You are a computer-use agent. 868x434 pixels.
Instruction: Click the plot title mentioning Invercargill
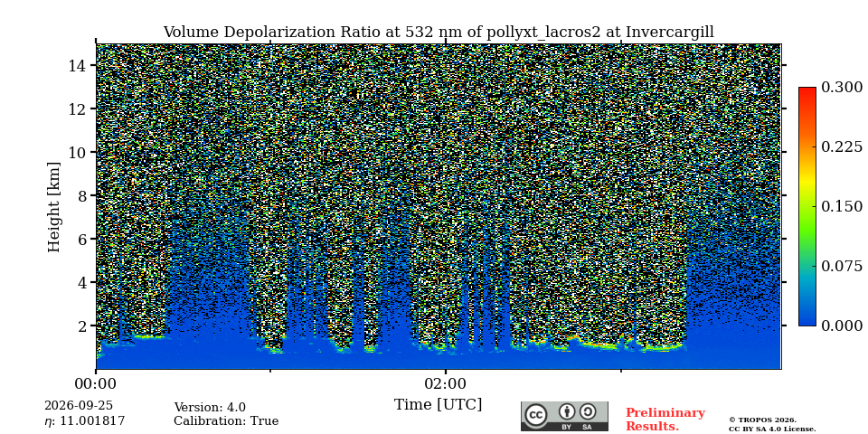tap(439, 33)
